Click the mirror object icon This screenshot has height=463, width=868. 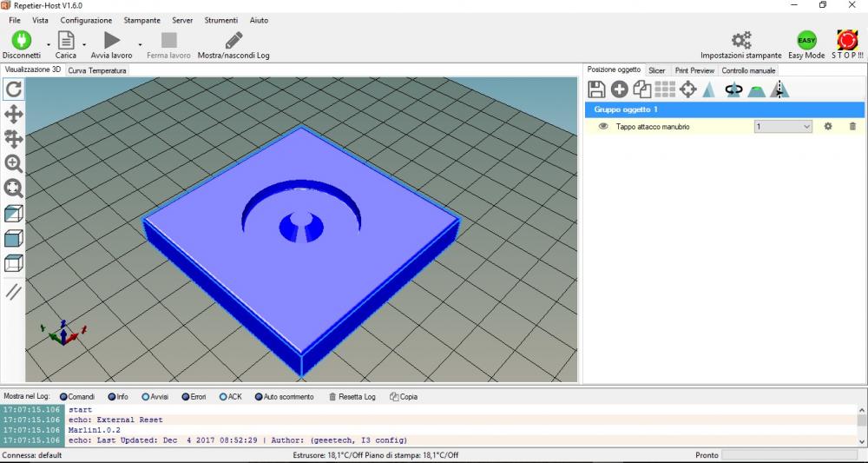(779, 89)
